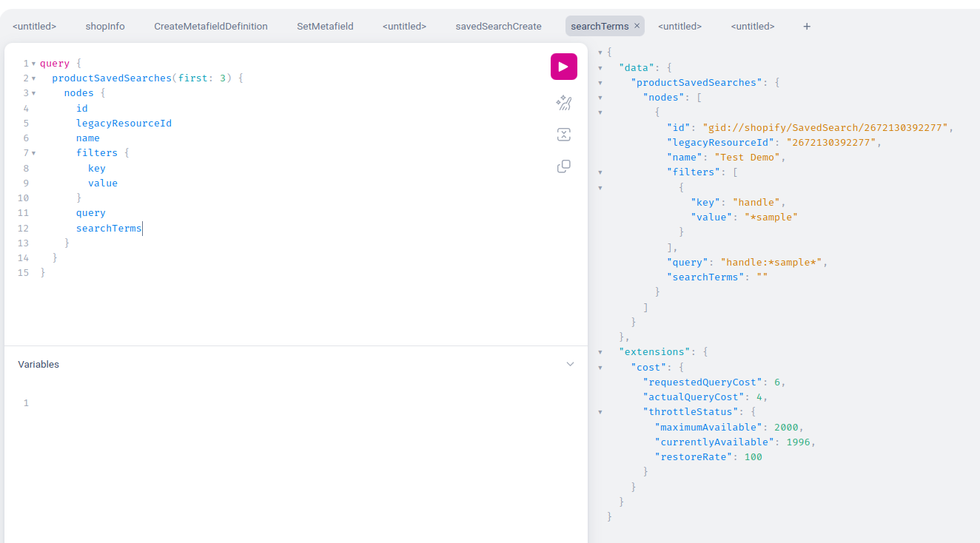Click the merge fragments icon
Image resolution: width=980 pixels, height=543 pixels.
(x=563, y=135)
